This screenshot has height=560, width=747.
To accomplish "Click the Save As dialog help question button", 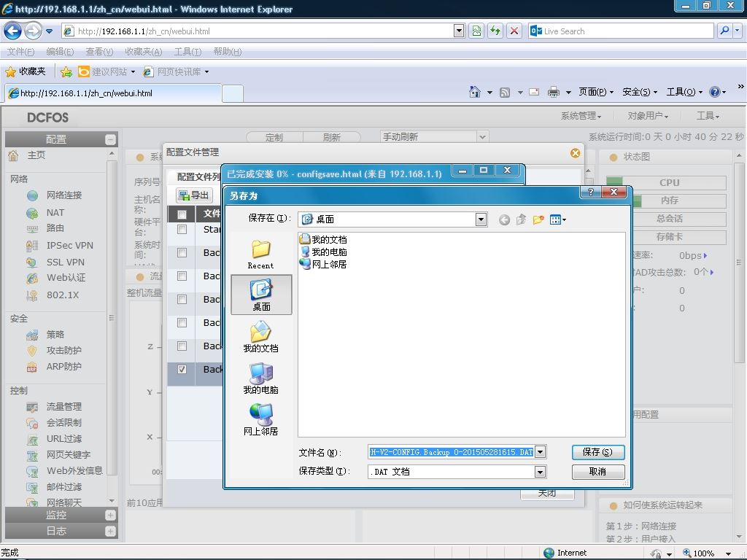I will [x=591, y=192].
